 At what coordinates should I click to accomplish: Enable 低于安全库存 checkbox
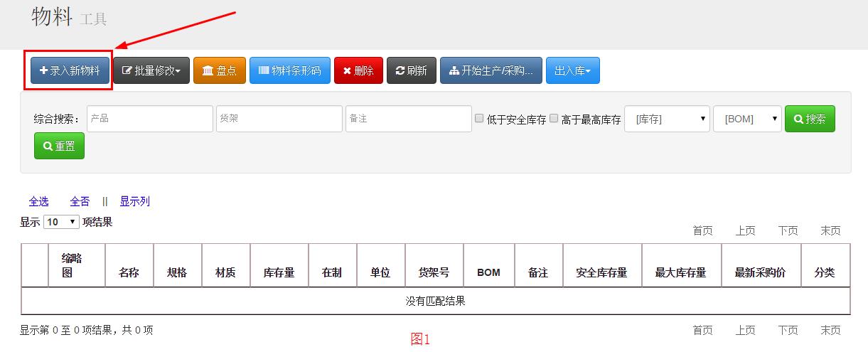pos(479,118)
